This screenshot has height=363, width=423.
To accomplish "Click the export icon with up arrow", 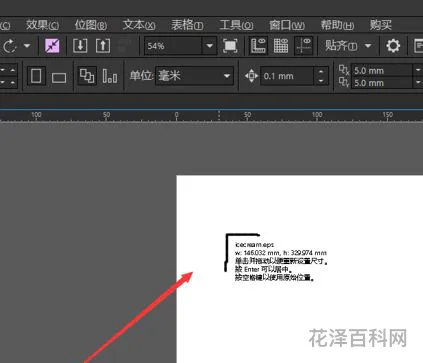I will point(103,46).
